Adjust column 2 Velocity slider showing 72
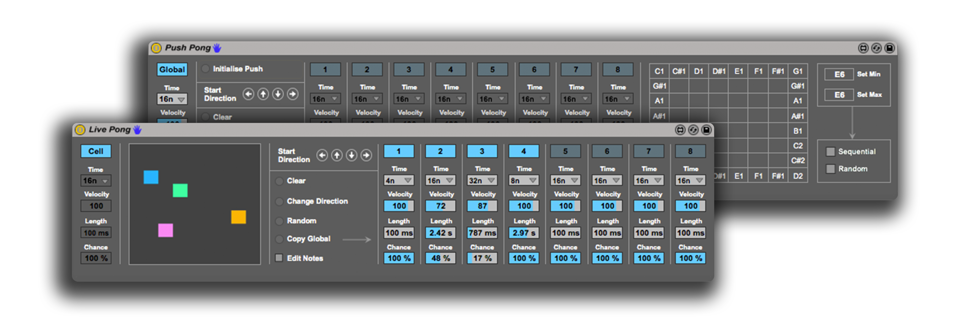Viewport: 980px width, 333px height. [x=440, y=206]
